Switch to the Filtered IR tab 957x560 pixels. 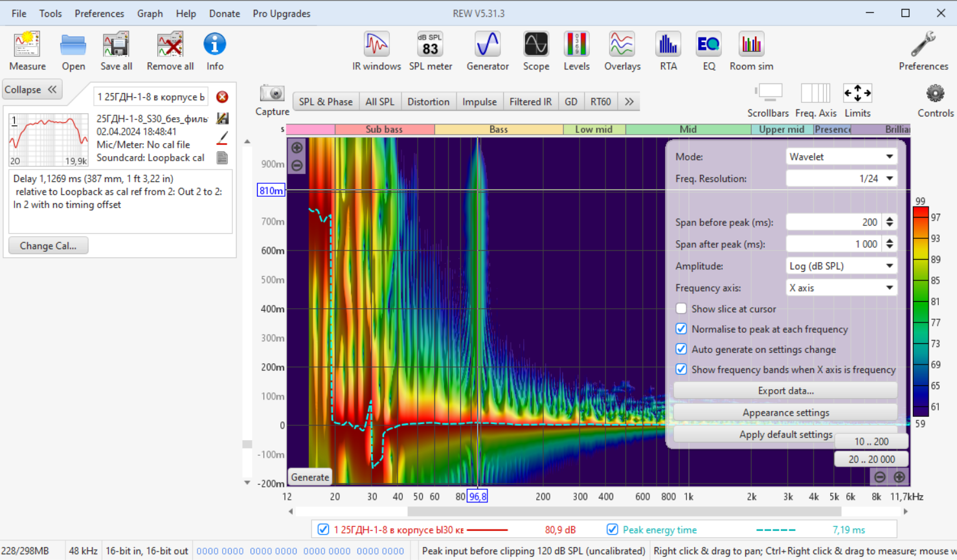point(530,102)
